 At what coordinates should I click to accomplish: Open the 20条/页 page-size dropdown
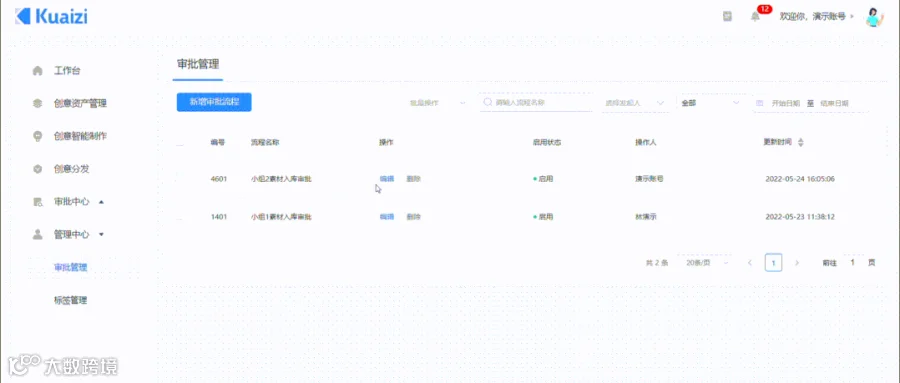[x=705, y=263]
